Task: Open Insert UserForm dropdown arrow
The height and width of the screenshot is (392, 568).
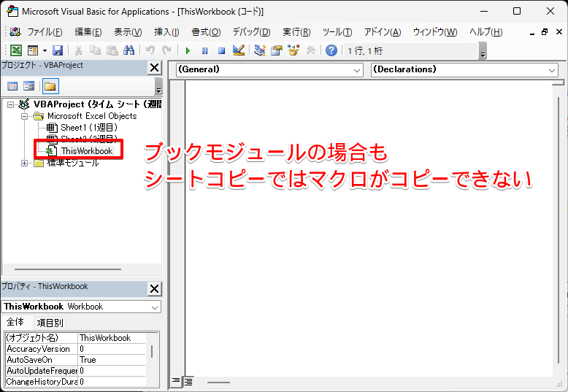Action: tap(45, 50)
